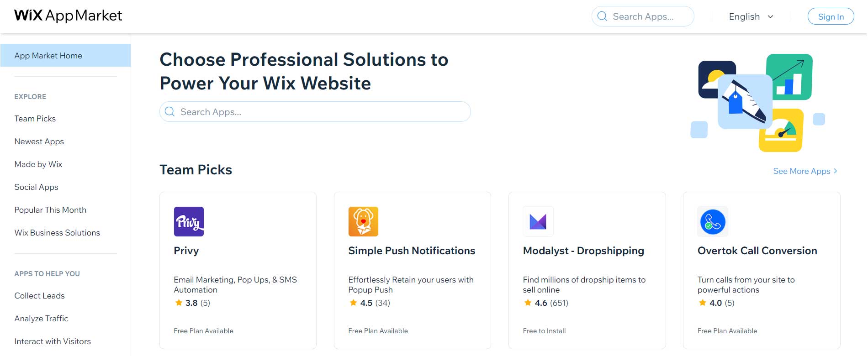Open the Privy app title link
The height and width of the screenshot is (356, 868).
point(186,251)
